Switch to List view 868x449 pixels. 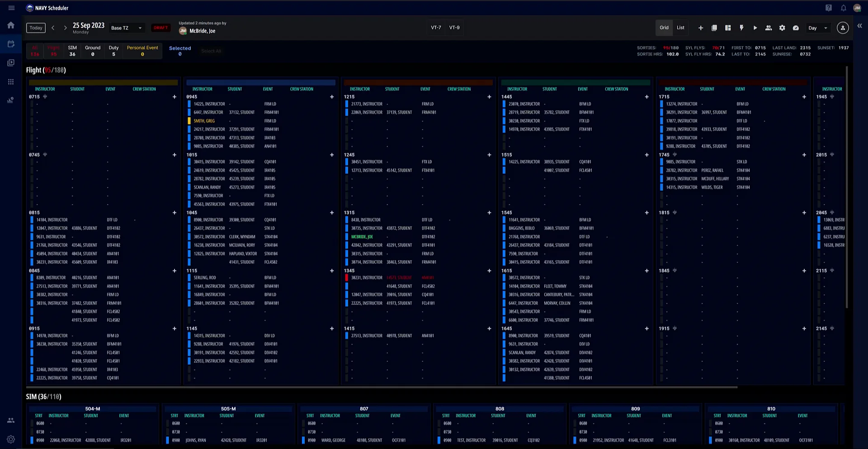(x=680, y=28)
